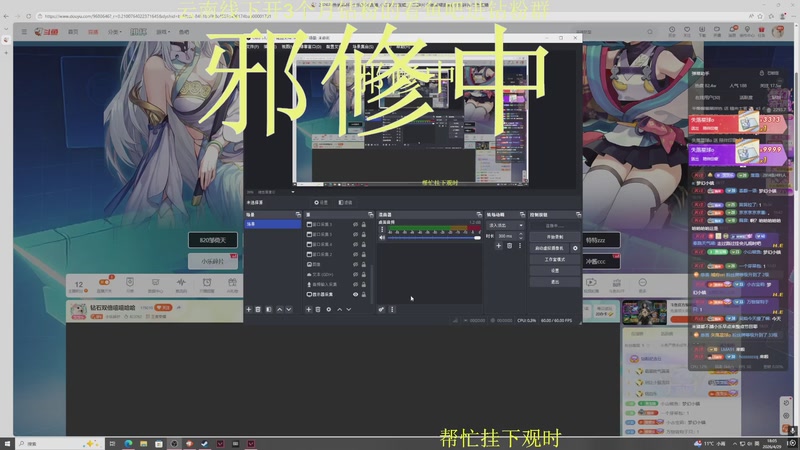Decrease transition duration with down stepper
Screen dimensions: 800x450
point(520,238)
